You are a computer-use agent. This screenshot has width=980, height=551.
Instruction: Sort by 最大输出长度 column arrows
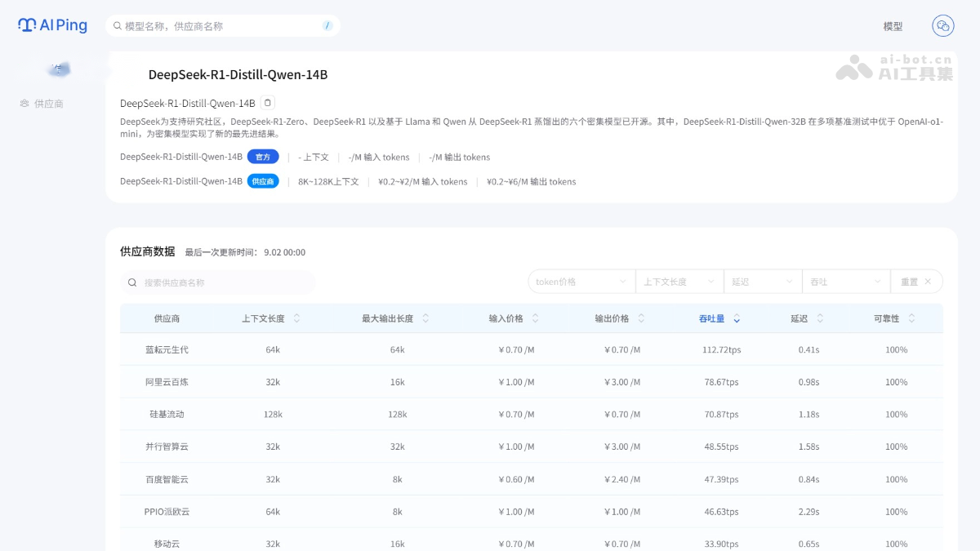coord(425,318)
